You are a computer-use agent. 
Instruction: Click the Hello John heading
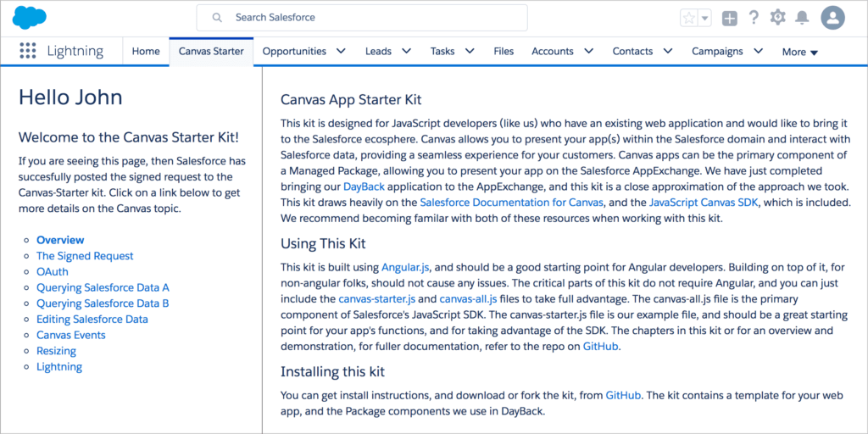(71, 97)
